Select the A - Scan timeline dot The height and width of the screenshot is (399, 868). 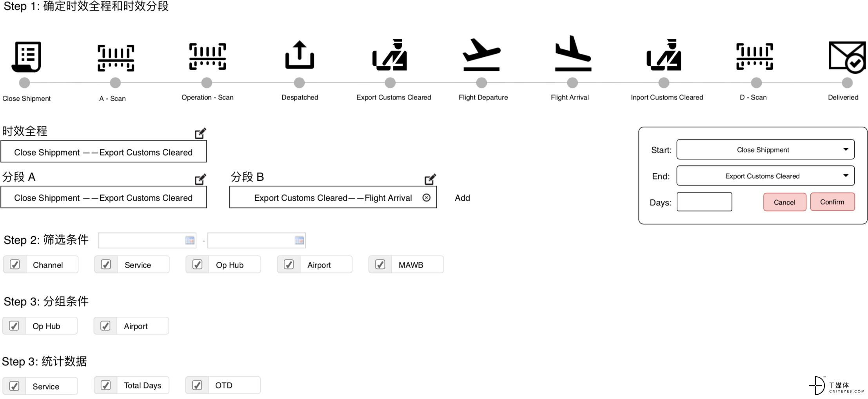tap(115, 83)
